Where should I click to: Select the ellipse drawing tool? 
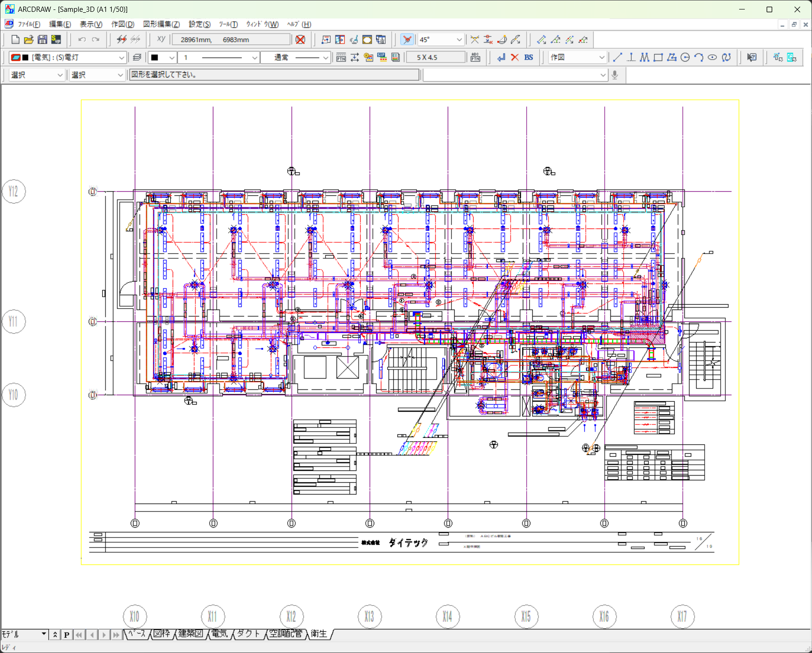pos(712,58)
